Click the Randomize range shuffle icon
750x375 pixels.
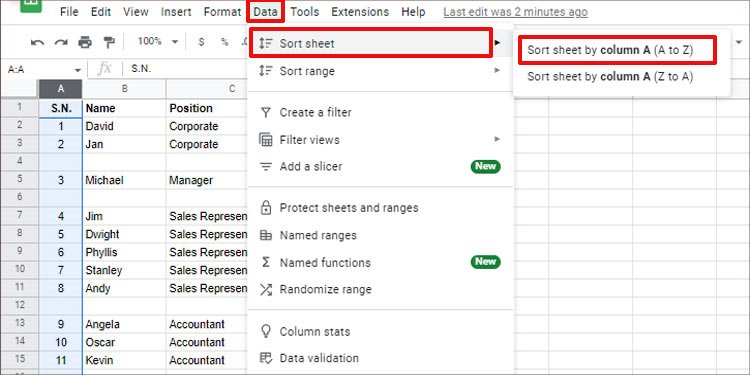click(x=265, y=289)
